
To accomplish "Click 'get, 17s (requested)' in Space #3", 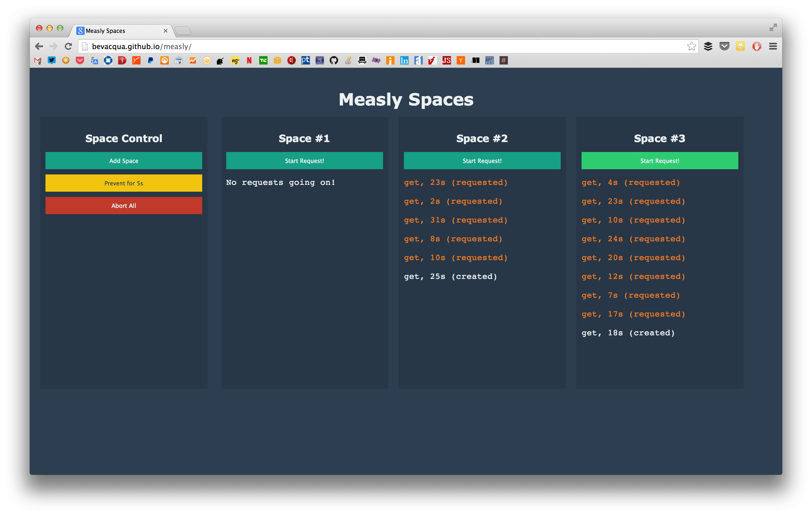I will tap(634, 314).
